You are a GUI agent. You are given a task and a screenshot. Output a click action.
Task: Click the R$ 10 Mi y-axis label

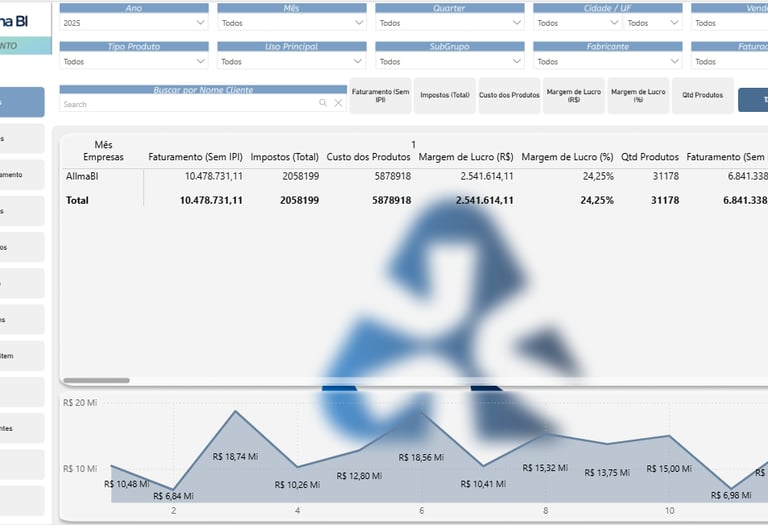80,469
